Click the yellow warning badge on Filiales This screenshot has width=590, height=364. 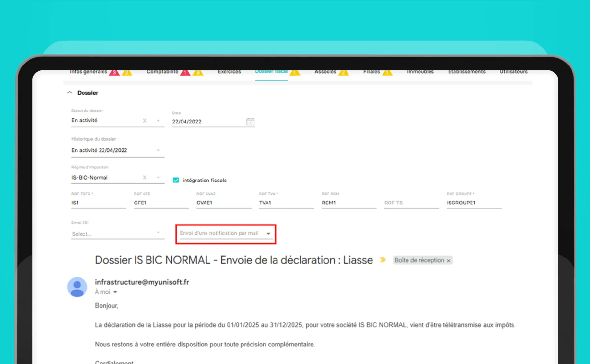pyautogui.click(x=387, y=72)
